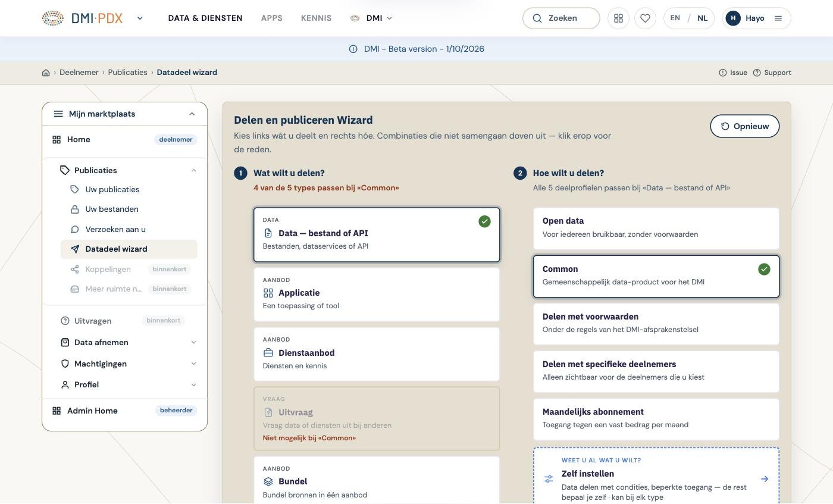Viewport: 833px width, 504px height.
Task: Click the paper plane icon of Datadeel wizard
Action: [x=74, y=249]
